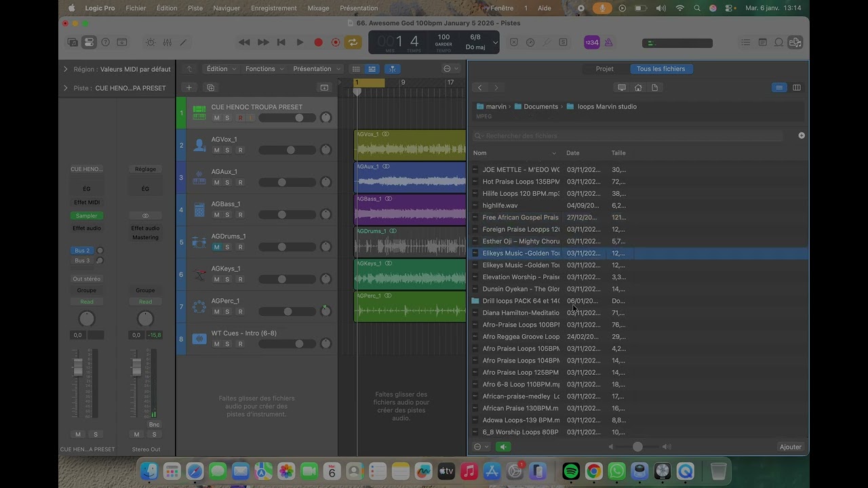Open the Enregistrement menu

click(x=274, y=8)
